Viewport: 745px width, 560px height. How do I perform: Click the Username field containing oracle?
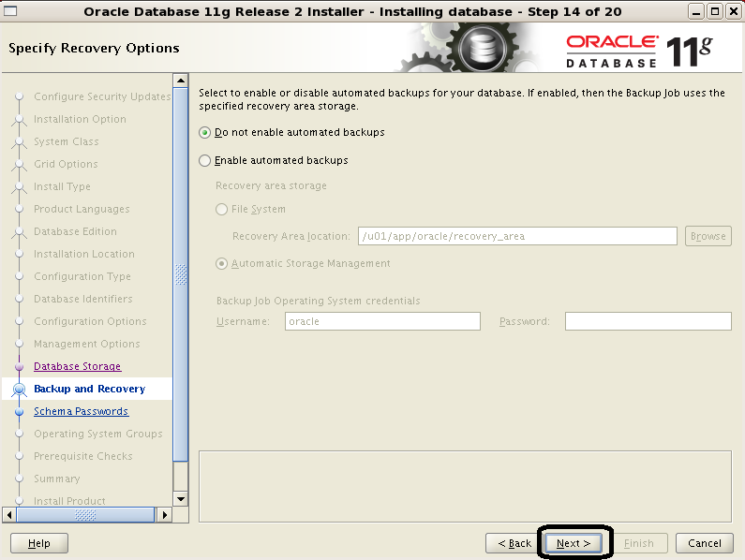(382, 321)
